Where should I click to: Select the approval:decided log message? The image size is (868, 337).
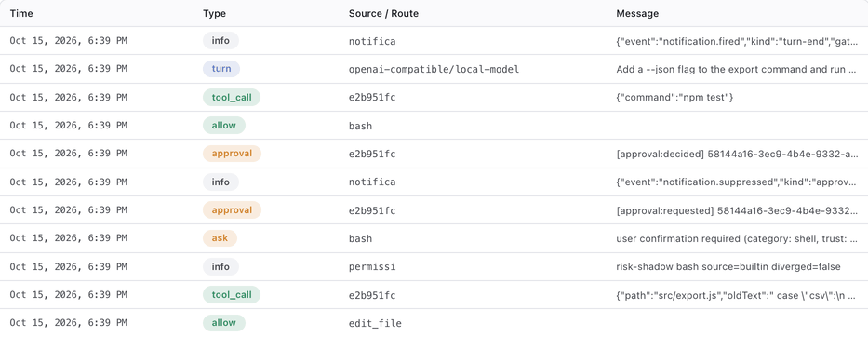[x=738, y=155]
